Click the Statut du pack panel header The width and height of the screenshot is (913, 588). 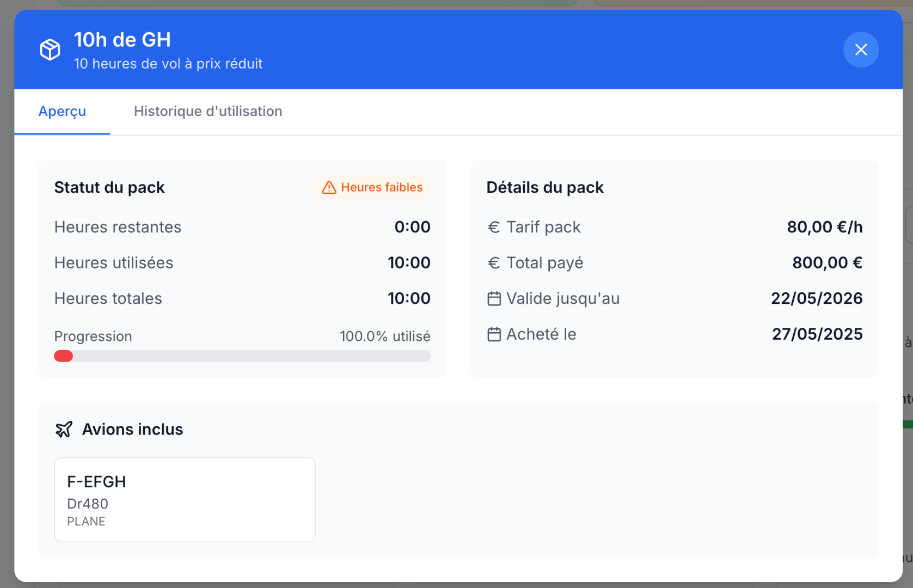(109, 187)
